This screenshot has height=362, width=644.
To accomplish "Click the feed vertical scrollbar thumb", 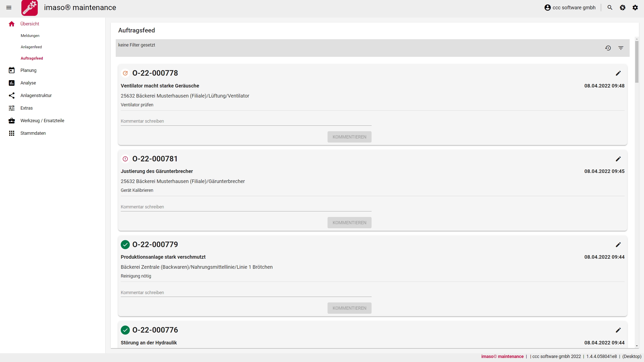I will pyautogui.click(x=637, y=62).
